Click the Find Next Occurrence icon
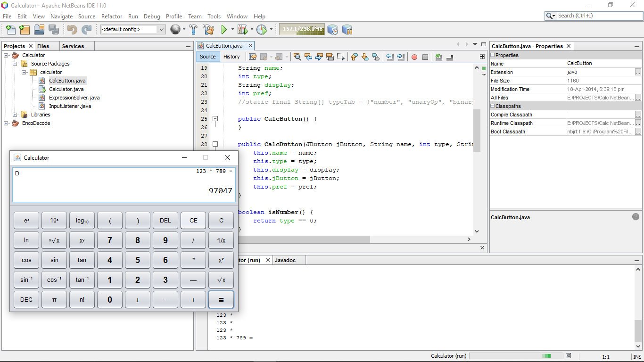Image resolution: width=644 pixels, height=362 pixels. pyautogui.click(x=319, y=57)
